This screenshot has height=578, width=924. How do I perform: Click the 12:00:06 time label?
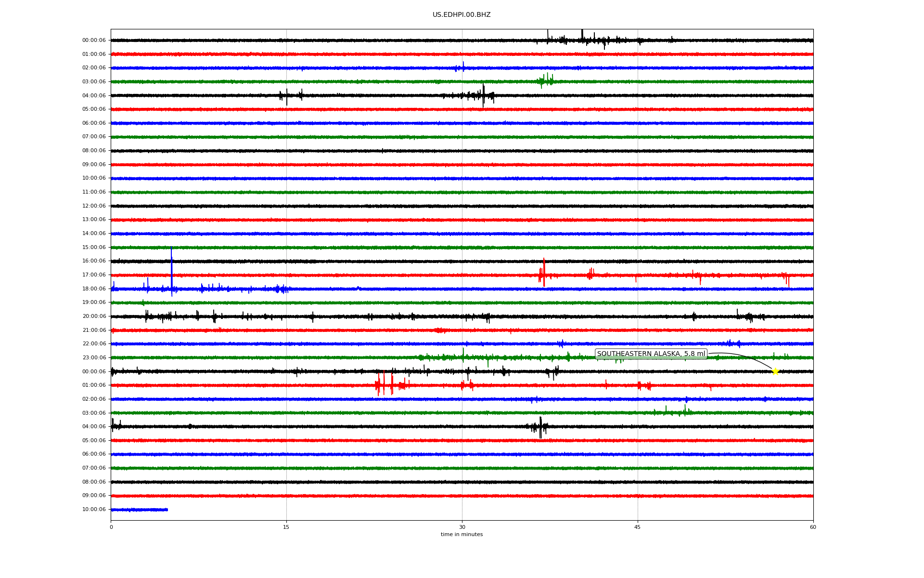pyautogui.click(x=94, y=206)
